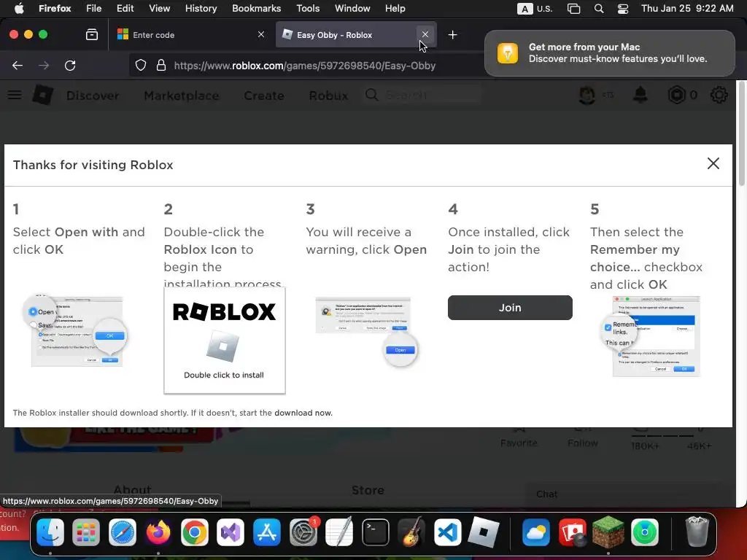This screenshot has height=560, width=747.
Task: Open the Robux link in Roblox header
Action: click(328, 96)
